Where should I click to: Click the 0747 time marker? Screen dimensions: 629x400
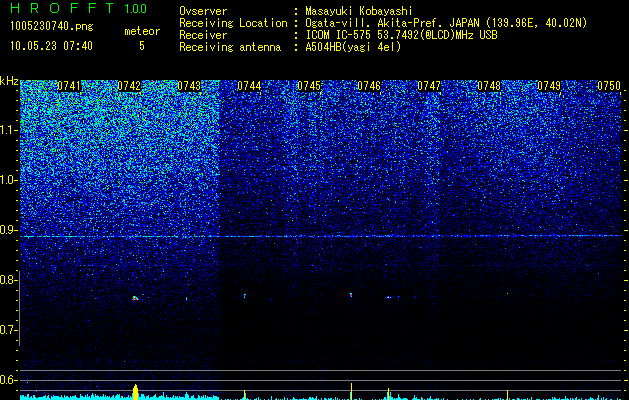pyautogui.click(x=429, y=86)
